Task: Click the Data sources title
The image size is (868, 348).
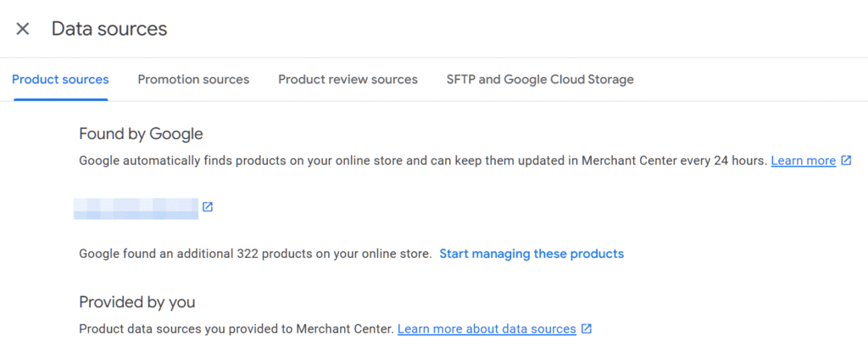Action: tap(109, 29)
